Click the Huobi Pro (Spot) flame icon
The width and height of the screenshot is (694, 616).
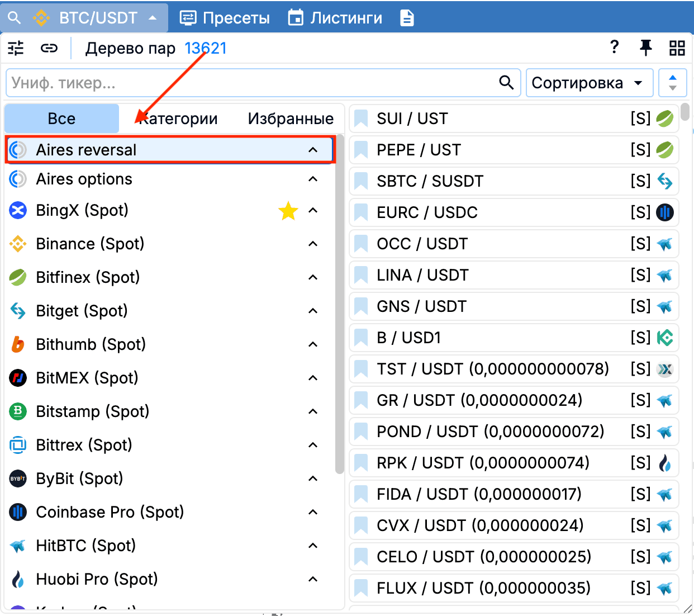18,579
